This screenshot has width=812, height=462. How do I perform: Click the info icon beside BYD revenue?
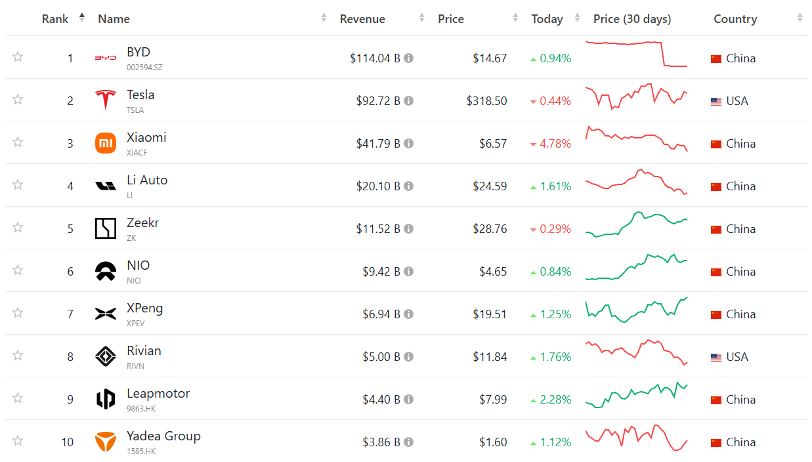point(408,59)
